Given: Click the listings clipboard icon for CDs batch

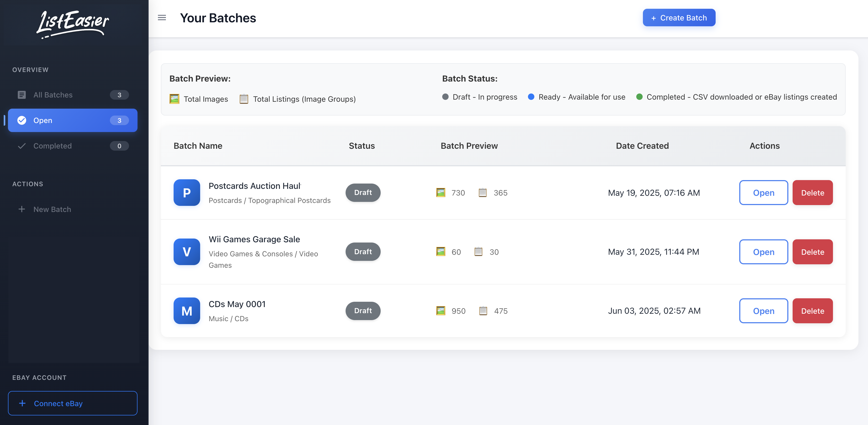Looking at the screenshot, I should click(x=483, y=311).
